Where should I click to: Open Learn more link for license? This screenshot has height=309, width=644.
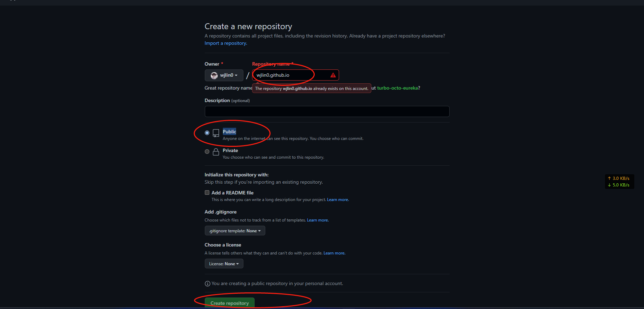tap(334, 253)
